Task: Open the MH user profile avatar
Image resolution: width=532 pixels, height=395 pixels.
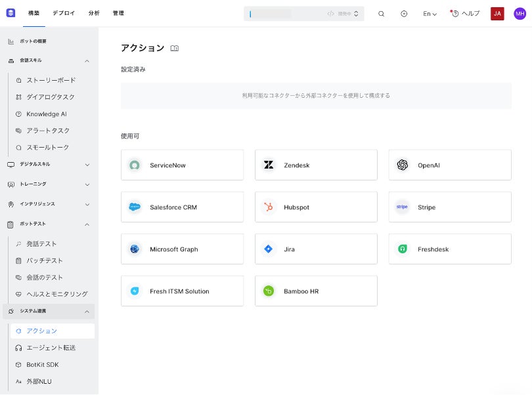Action: coord(520,14)
